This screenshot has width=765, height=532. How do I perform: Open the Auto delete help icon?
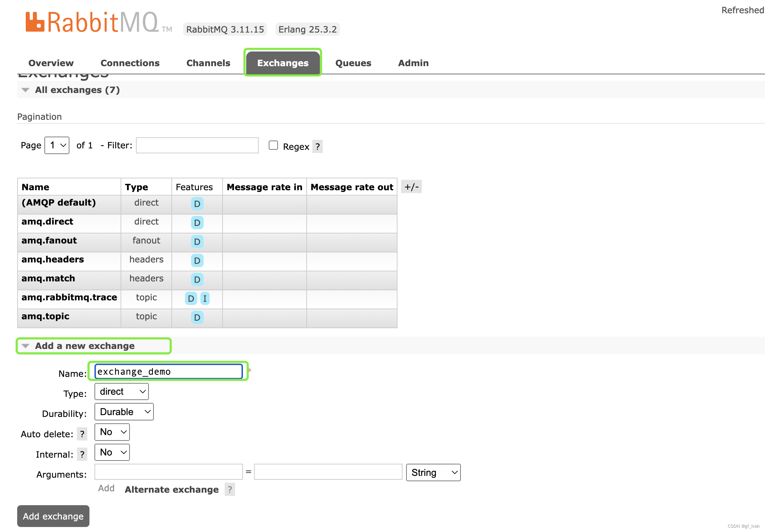click(82, 434)
